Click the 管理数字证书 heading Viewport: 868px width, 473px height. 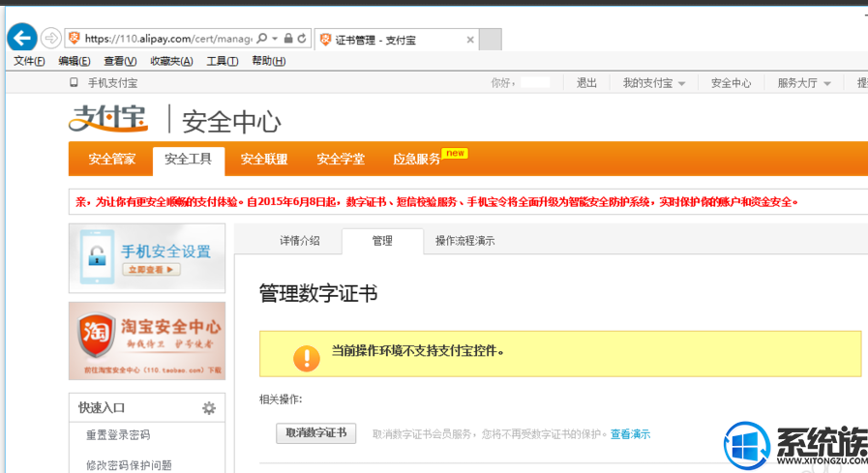(x=318, y=293)
